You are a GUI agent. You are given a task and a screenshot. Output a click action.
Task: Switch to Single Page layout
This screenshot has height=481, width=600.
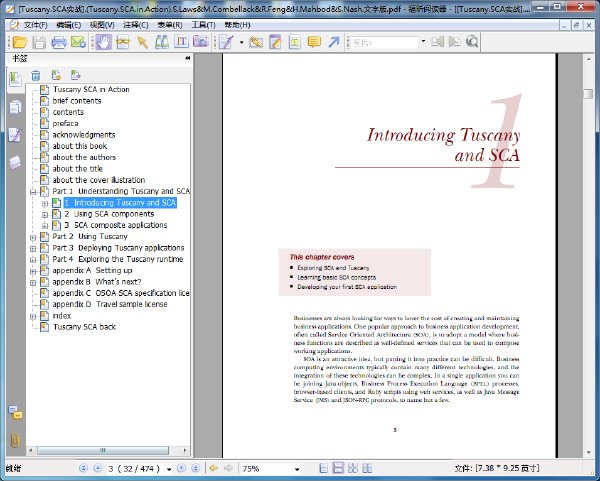323,468
